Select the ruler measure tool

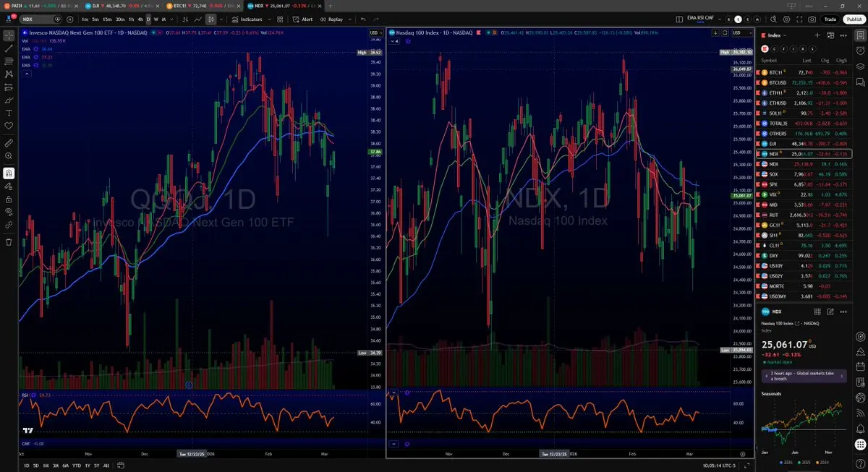click(9, 142)
